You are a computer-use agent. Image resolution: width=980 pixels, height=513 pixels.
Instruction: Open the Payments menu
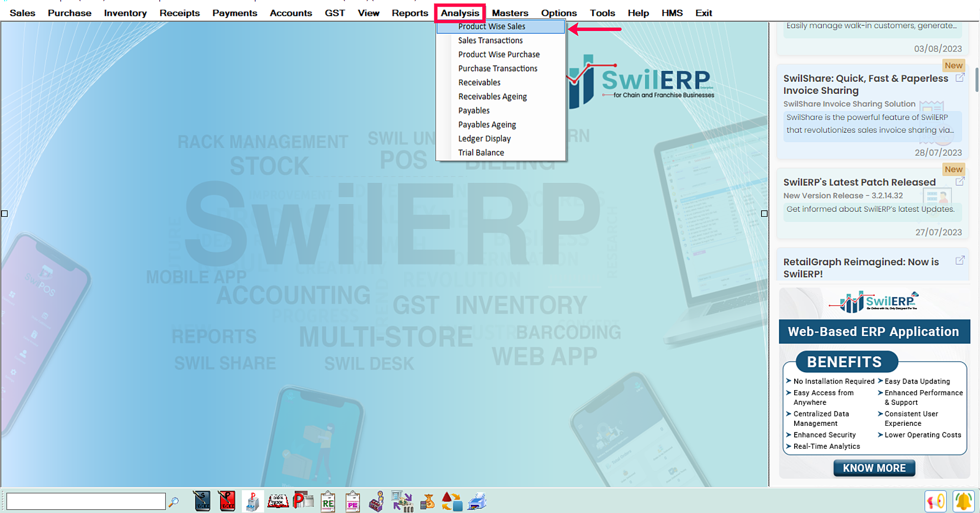[x=235, y=13]
